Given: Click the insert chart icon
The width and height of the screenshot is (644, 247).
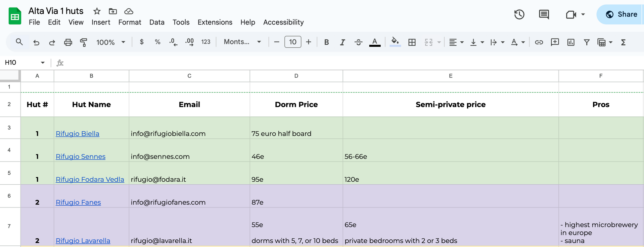Looking at the screenshot, I should (571, 42).
